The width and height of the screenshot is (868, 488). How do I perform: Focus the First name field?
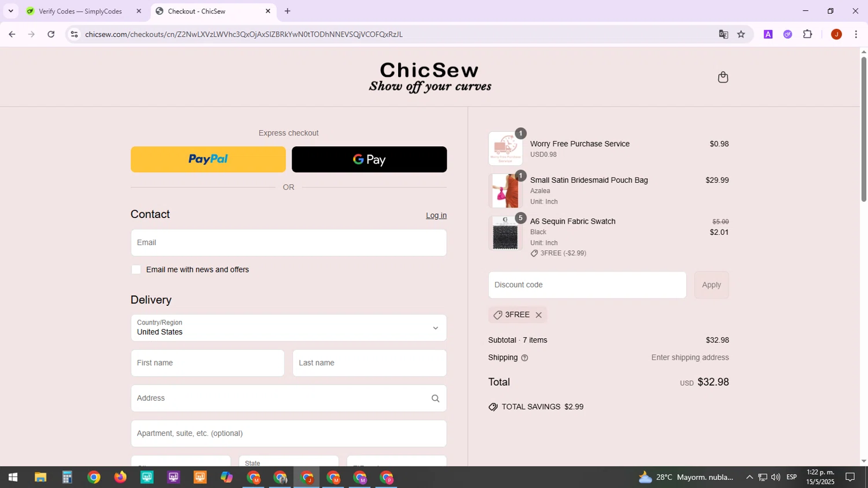point(208,363)
